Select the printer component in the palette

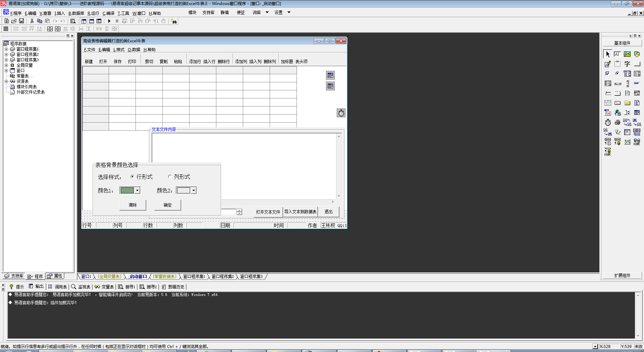pos(618,122)
